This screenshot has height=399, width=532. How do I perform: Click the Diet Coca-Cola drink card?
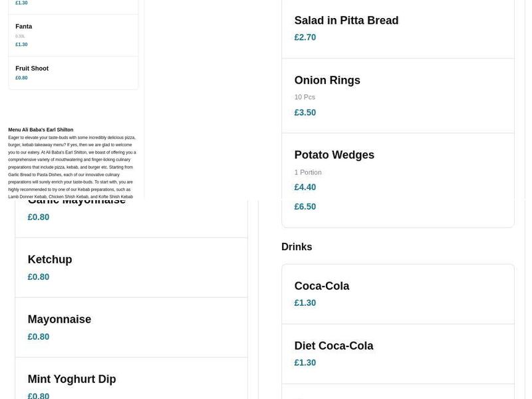pos(334,345)
